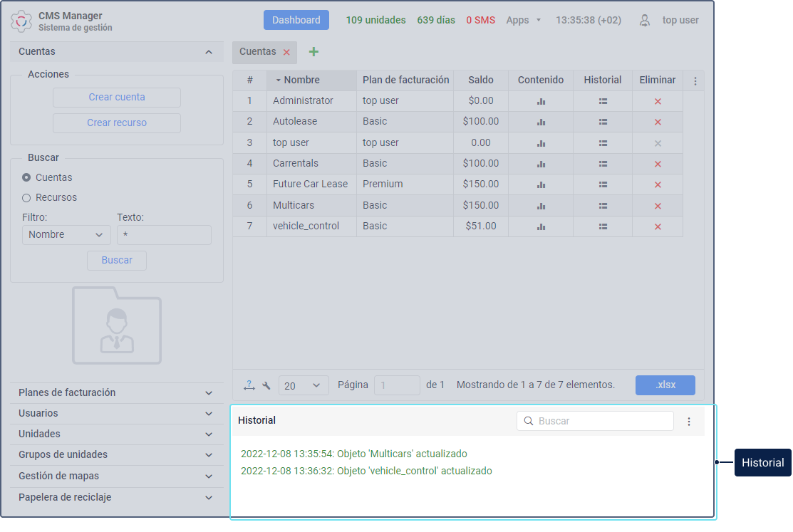Viewport: 793px width, 532px height.
Task: Expand the Usuarios section
Action: tap(116, 413)
